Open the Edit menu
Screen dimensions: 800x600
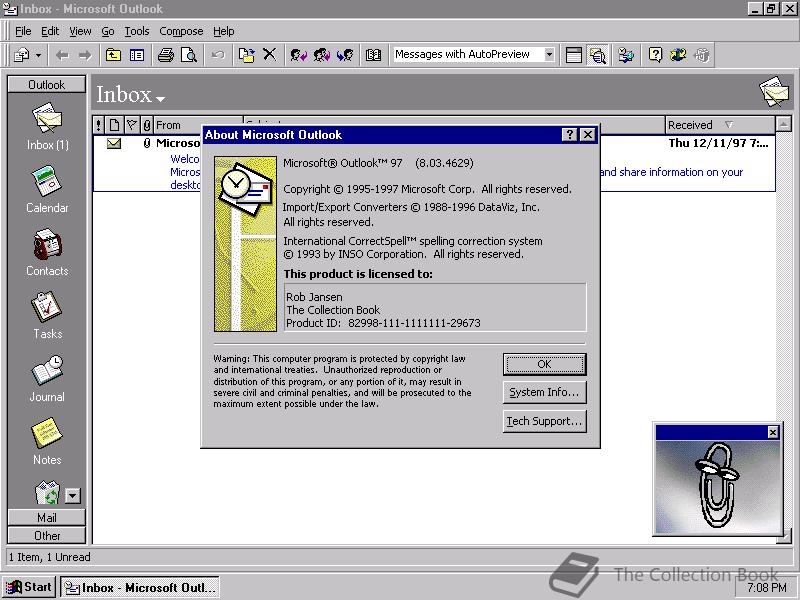(50, 31)
